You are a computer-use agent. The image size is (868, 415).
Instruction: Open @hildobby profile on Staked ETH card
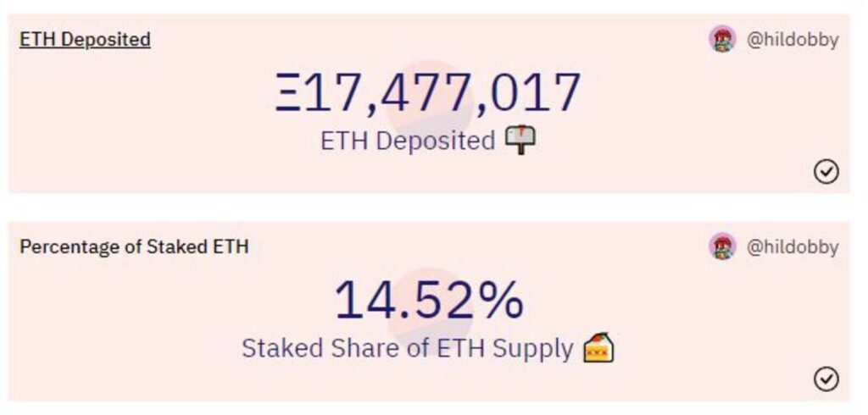pos(793,246)
